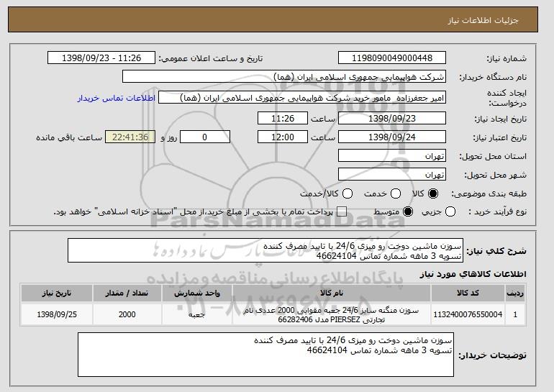Select the کالا/خدمت radio button
Image resolution: width=554 pixels, height=392 pixels.
pos(348,193)
